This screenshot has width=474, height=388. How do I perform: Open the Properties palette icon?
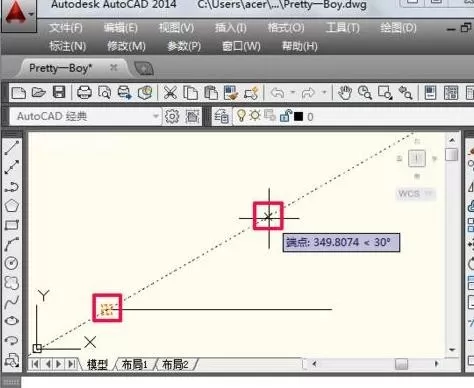pos(430,93)
